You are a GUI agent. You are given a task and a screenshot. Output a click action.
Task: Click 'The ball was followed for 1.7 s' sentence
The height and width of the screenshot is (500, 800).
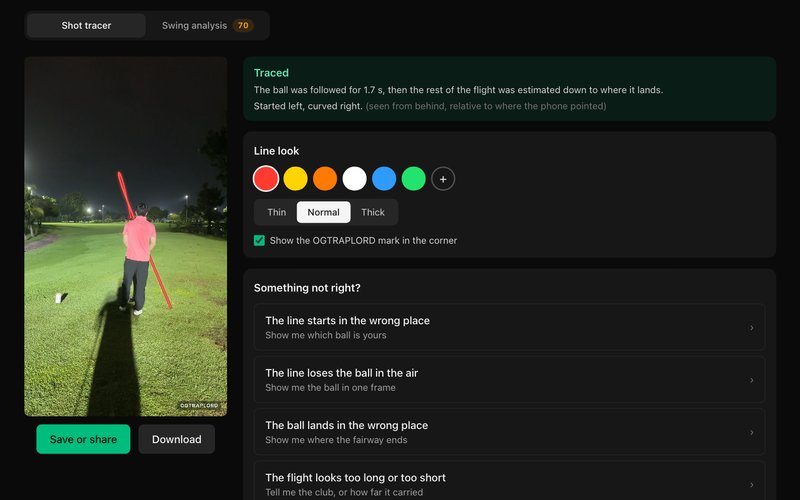point(459,90)
